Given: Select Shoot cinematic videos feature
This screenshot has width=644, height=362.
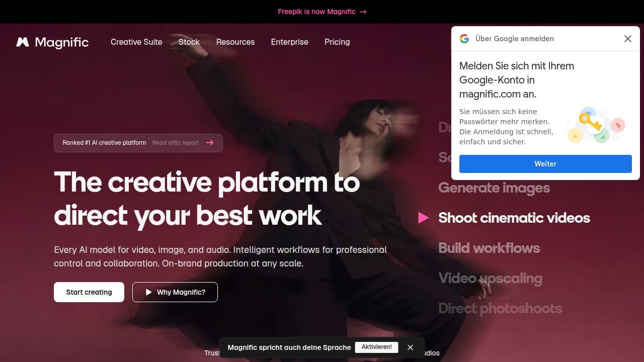Looking at the screenshot, I should pyautogui.click(x=514, y=218).
